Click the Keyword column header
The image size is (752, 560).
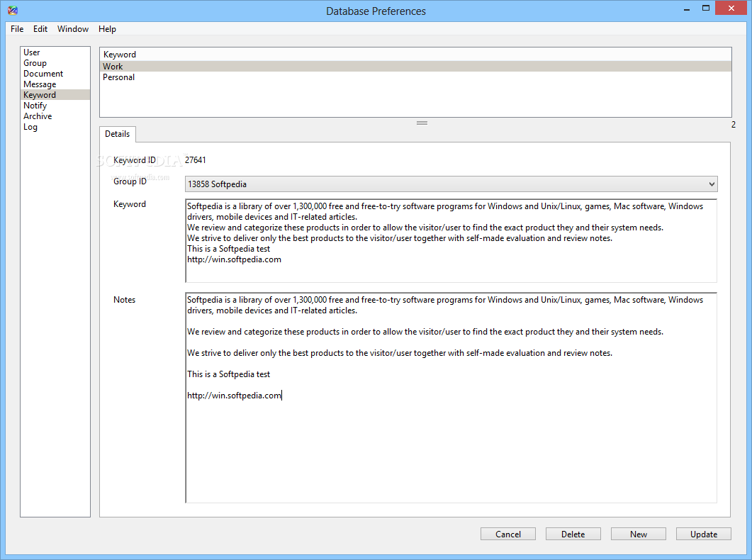pos(415,54)
